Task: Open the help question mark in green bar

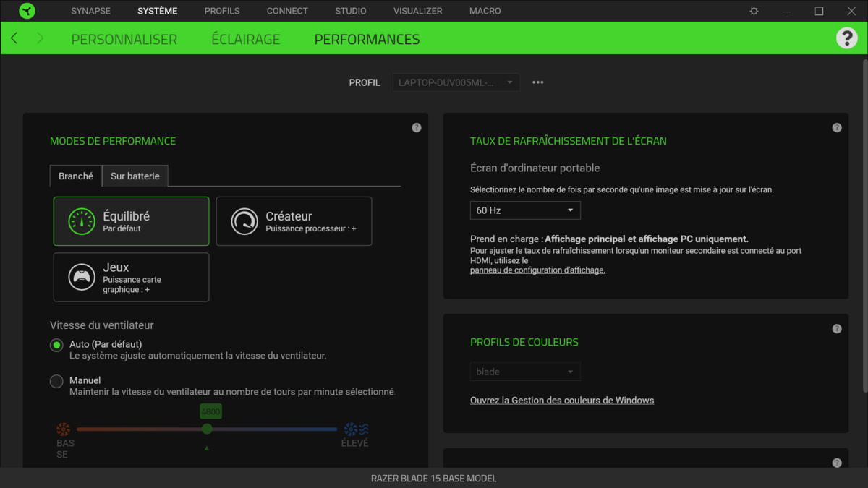Action: (846, 38)
